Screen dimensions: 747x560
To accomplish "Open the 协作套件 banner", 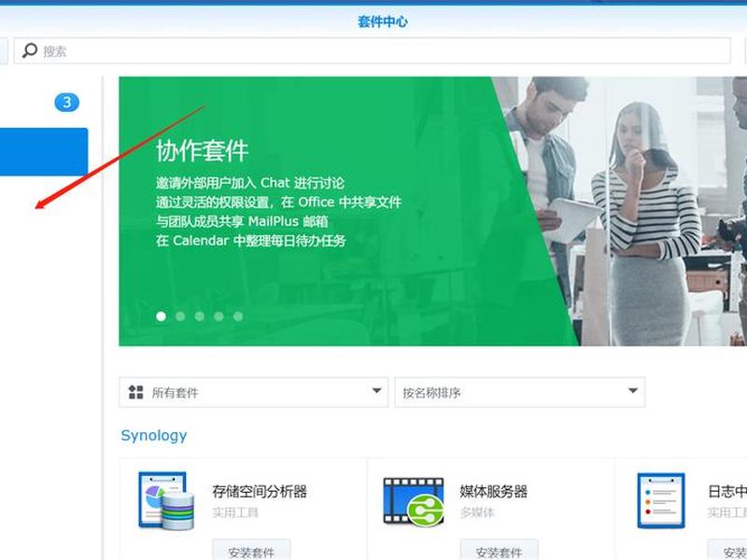I will 432,212.
